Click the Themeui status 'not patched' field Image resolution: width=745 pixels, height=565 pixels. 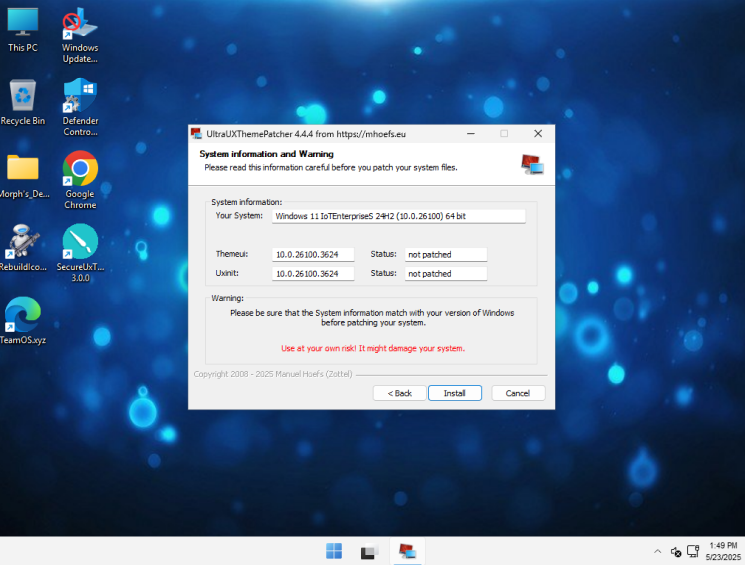coord(446,255)
